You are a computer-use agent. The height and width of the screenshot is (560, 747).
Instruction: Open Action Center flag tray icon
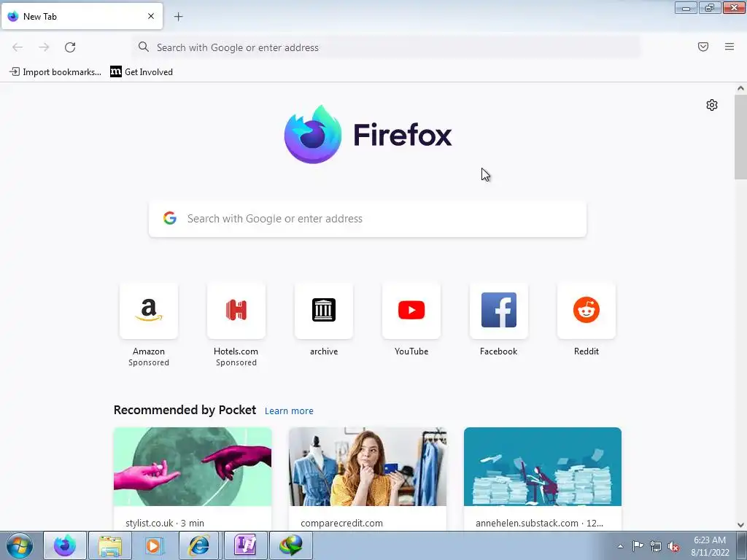coord(638,546)
